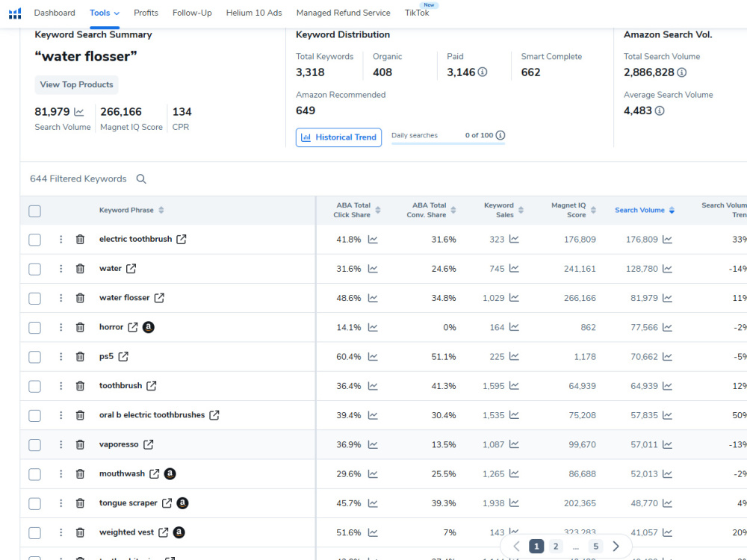This screenshot has height=560, width=747.
Task: Open the Profits menu item
Action: coord(146,13)
